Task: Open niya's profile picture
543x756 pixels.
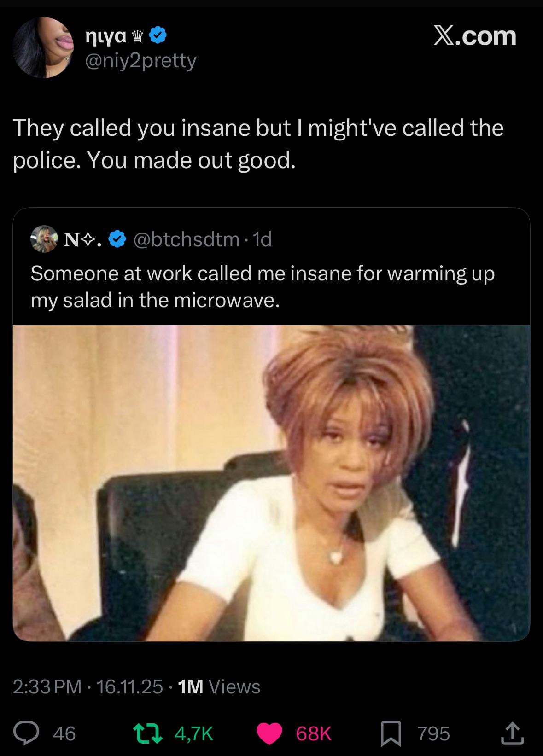Action: (x=44, y=47)
